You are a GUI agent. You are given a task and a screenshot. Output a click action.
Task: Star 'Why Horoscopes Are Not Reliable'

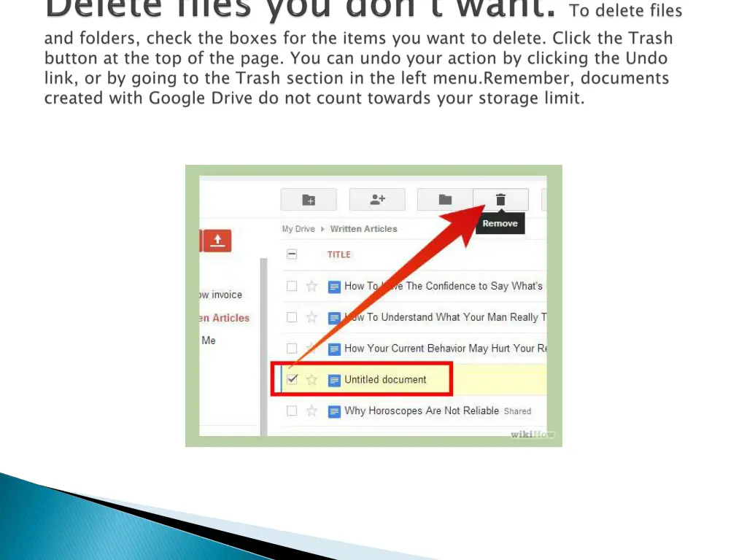311,411
